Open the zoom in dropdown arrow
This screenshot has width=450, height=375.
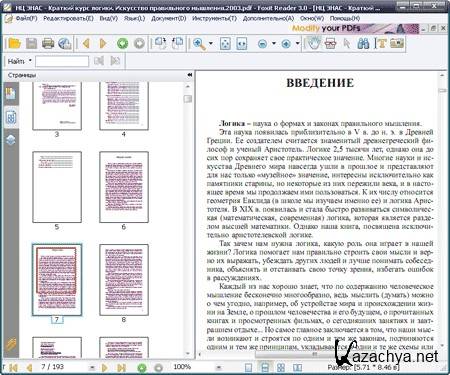(x=297, y=43)
